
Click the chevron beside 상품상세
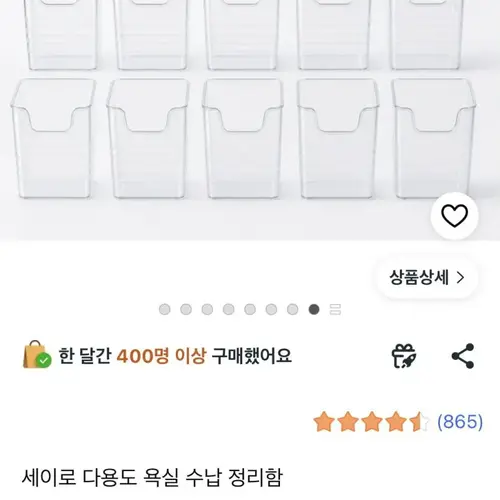click(460, 277)
